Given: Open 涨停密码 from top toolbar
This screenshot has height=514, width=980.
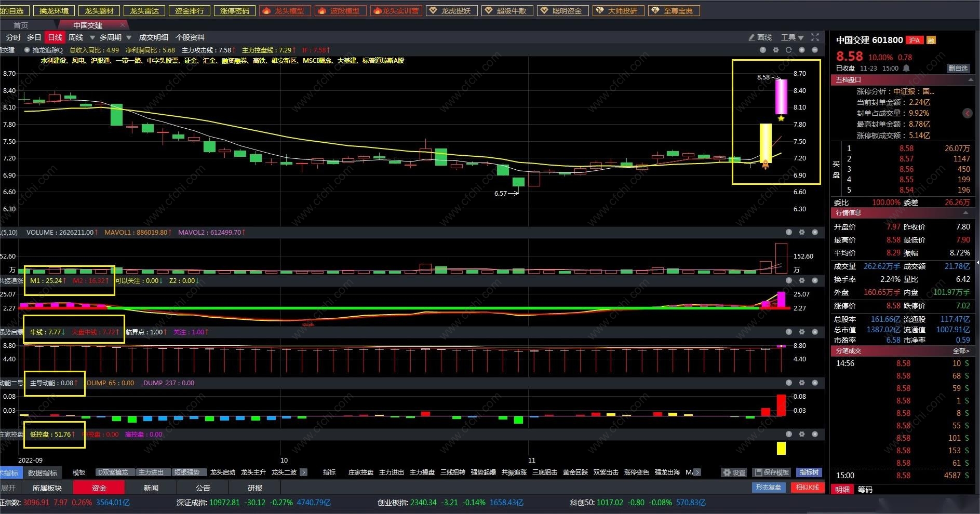Looking at the screenshot, I should coord(235,10).
